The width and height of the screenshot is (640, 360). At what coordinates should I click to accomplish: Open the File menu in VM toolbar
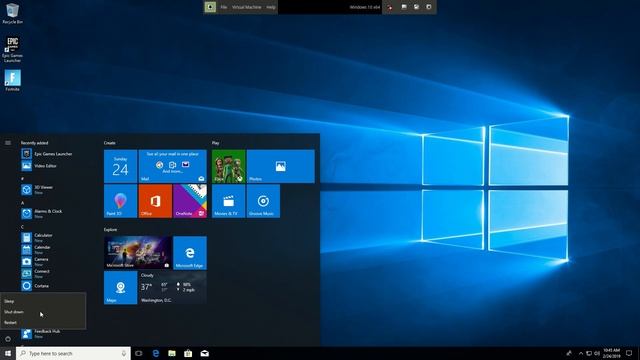[x=224, y=7]
